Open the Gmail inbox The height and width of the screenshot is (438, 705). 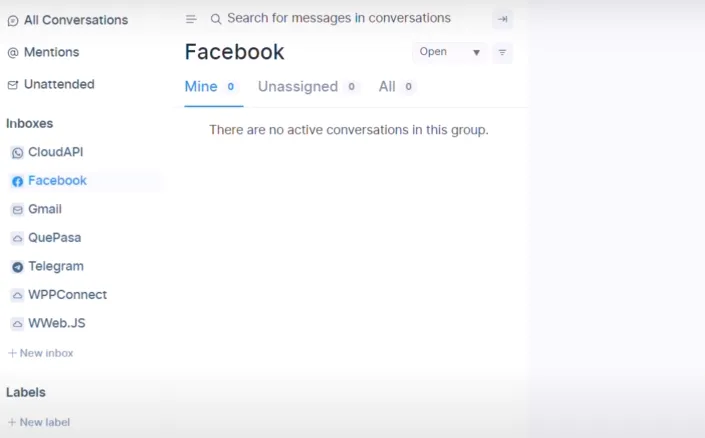pyautogui.click(x=36, y=209)
